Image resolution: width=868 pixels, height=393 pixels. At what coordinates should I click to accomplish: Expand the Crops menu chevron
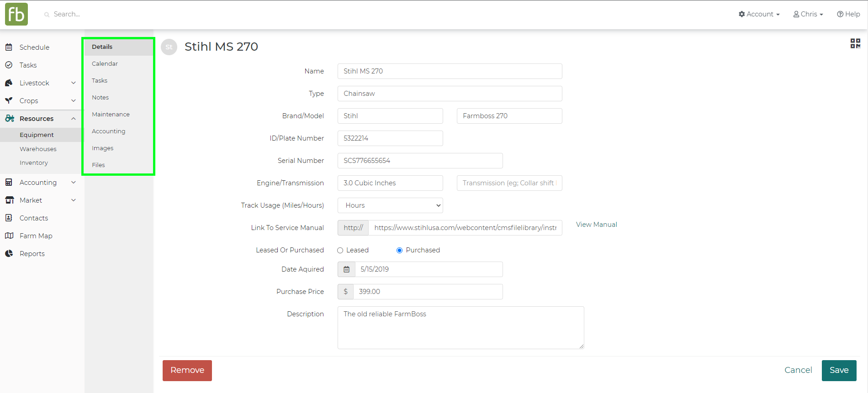click(74, 100)
